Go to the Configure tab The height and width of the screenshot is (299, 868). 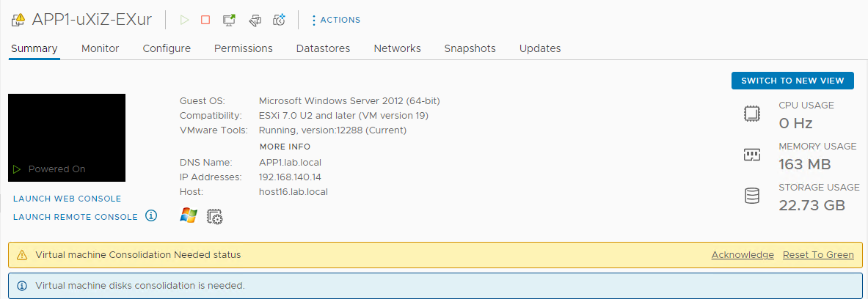[x=167, y=48]
